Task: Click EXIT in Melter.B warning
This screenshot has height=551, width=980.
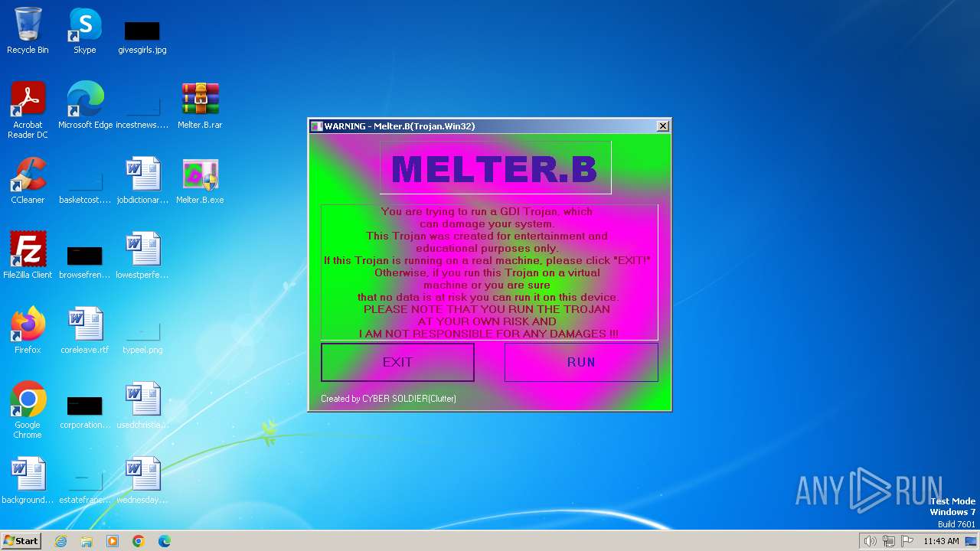Action: tap(397, 362)
